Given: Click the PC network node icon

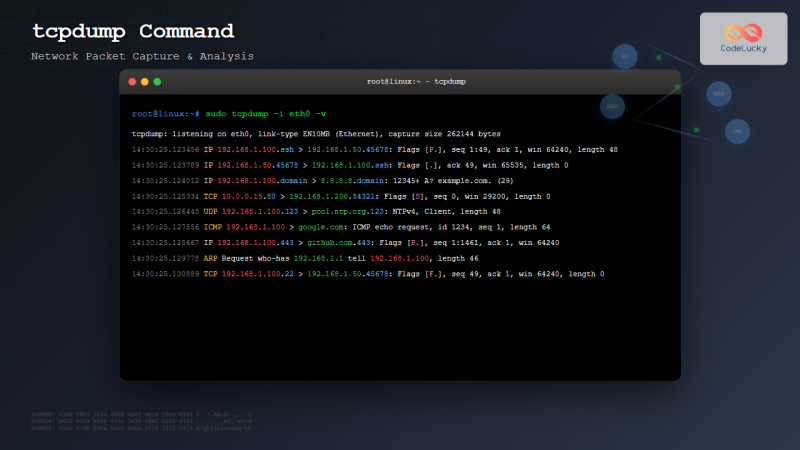Looking at the screenshot, I should [626, 58].
